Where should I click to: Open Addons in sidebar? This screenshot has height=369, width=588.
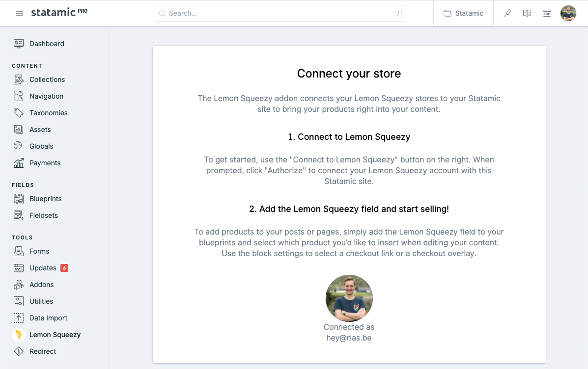click(41, 285)
